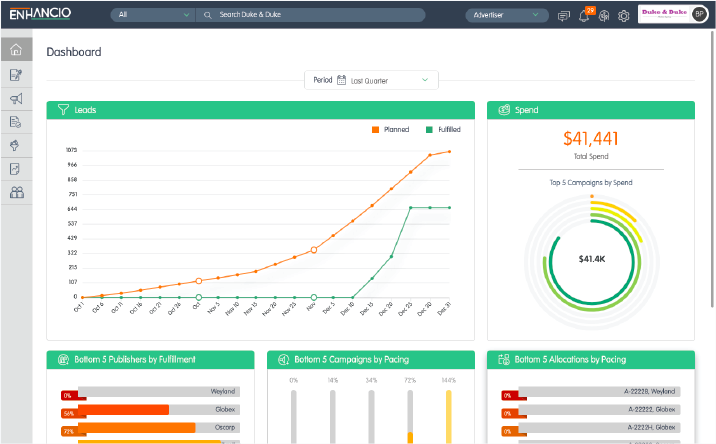Open the reports chart sidebar icon

click(x=16, y=169)
